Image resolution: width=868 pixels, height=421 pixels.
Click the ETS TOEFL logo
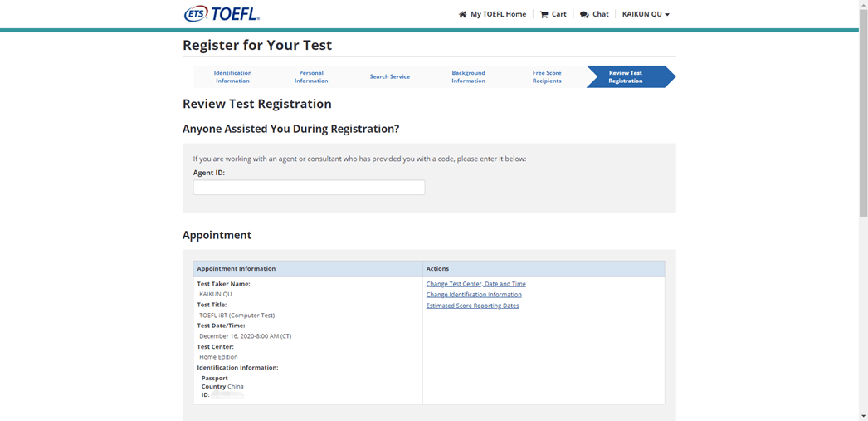pos(222,14)
